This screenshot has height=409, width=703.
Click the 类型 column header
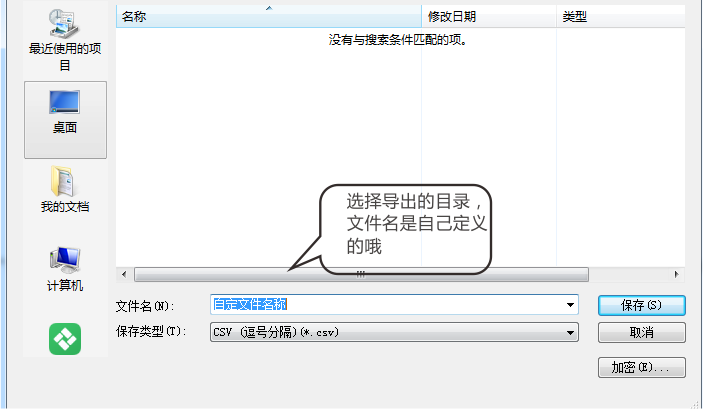(x=575, y=17)
